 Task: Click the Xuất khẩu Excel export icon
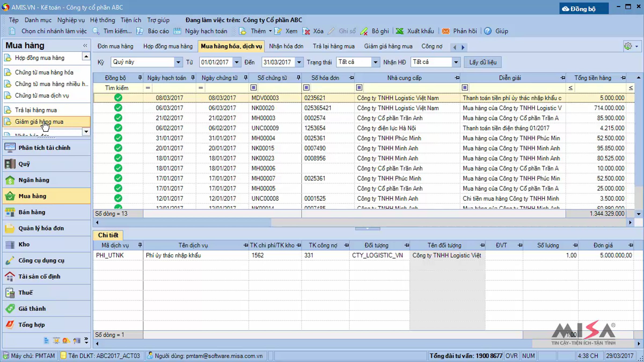tap(400, 31)
